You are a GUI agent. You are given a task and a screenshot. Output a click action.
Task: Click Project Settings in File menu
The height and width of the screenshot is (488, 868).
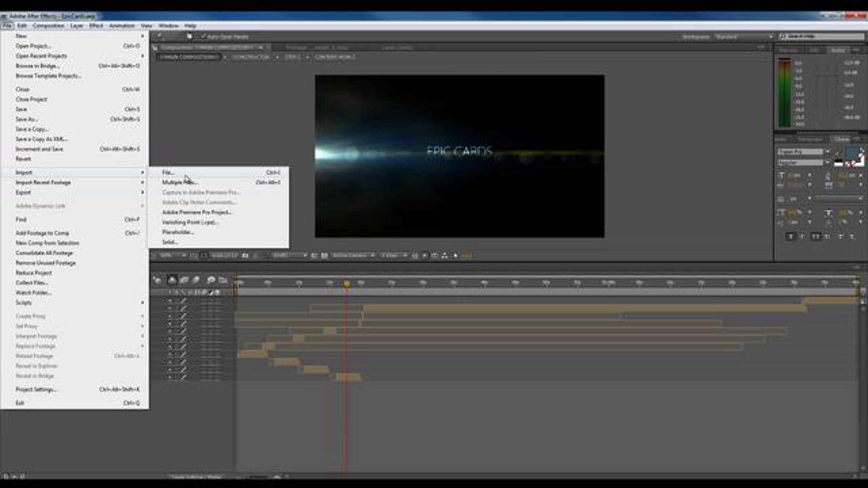click(75, 389)
